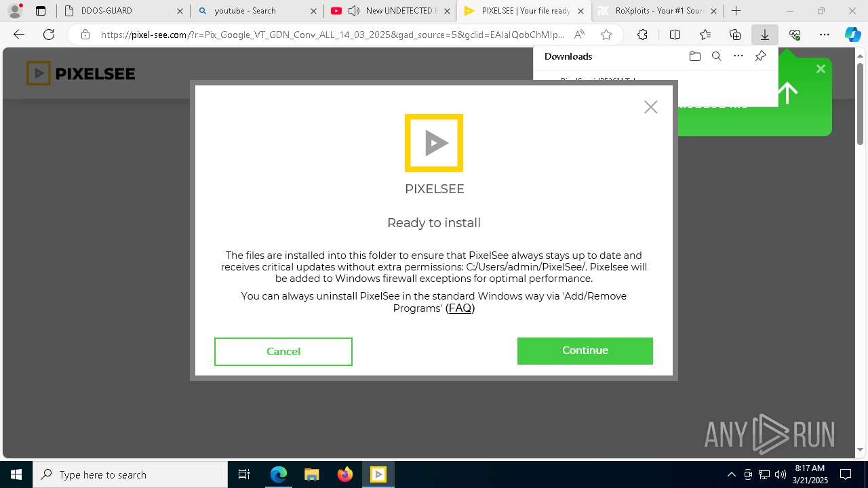Toggle the Downloads toolbar button
Viewport: 868px width, 488px height.
pos(765,35)
